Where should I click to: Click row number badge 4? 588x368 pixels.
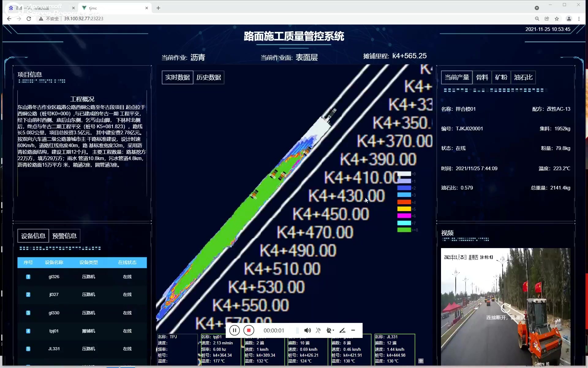click(28, 331)
